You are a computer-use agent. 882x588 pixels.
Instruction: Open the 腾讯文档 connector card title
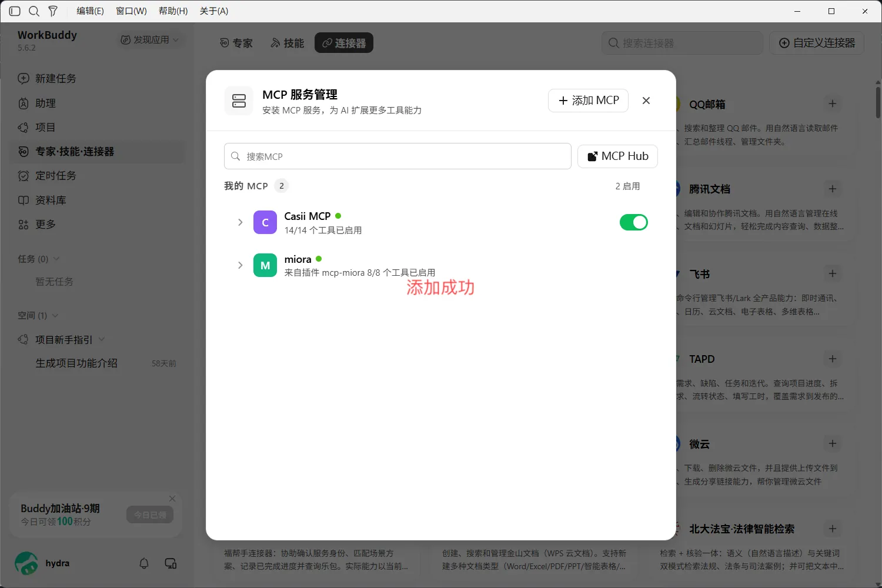tap(710, 189)
